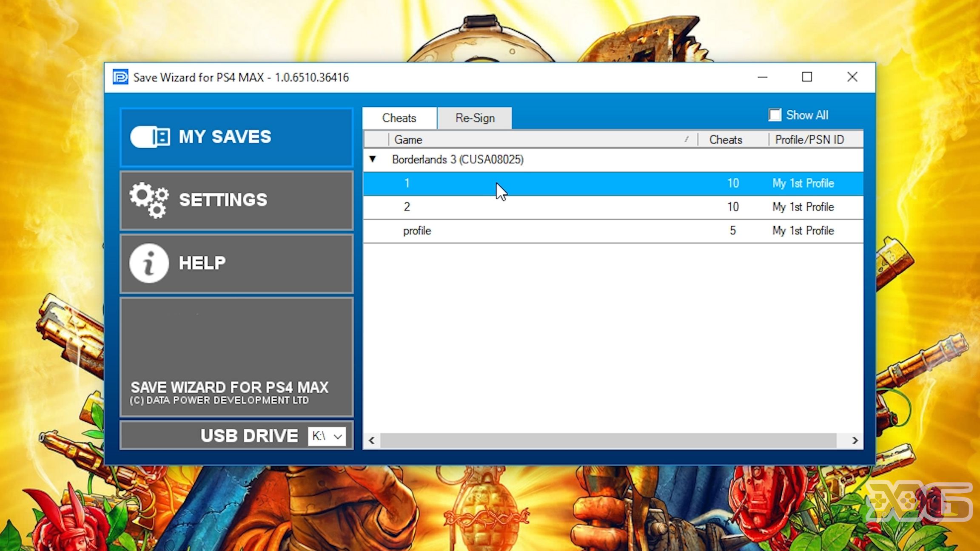Select the profile save entry

pyautogui.click(x=417, y=230)
